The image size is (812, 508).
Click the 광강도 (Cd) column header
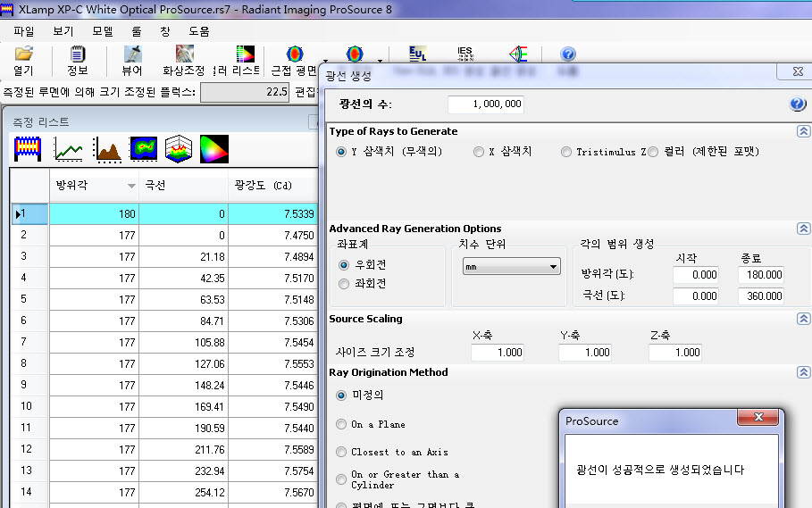(273, 185)
